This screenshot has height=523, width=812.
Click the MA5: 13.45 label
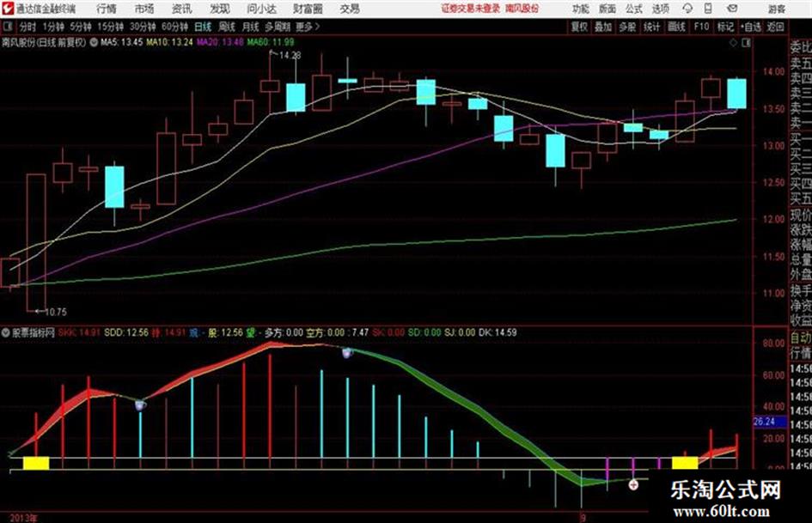click(121, 42)
